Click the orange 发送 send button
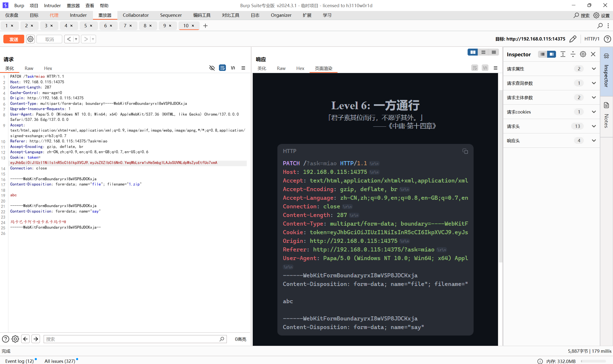Image resolution: width=613 pixels, height=364 pixels. (x=14, y=39)
